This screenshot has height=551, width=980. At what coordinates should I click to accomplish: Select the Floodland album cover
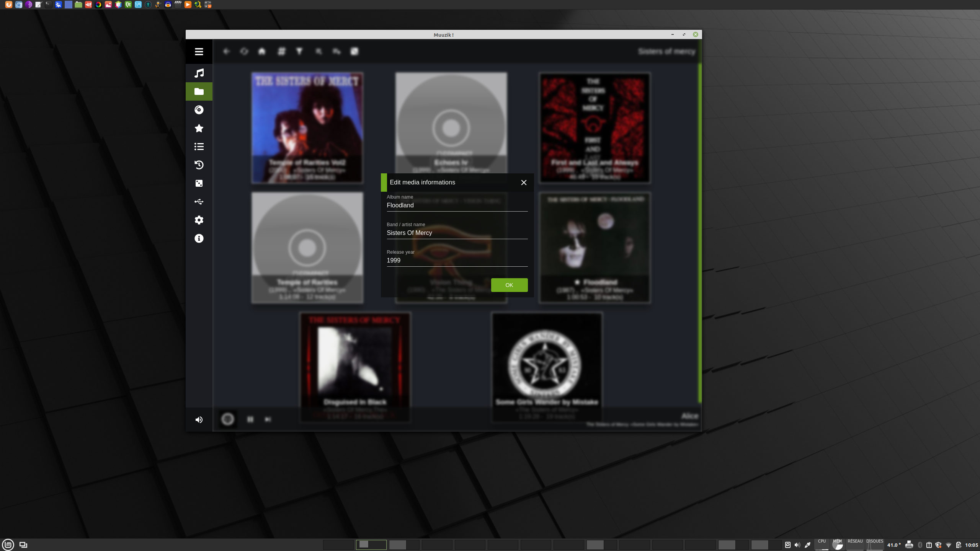(595, 248)
